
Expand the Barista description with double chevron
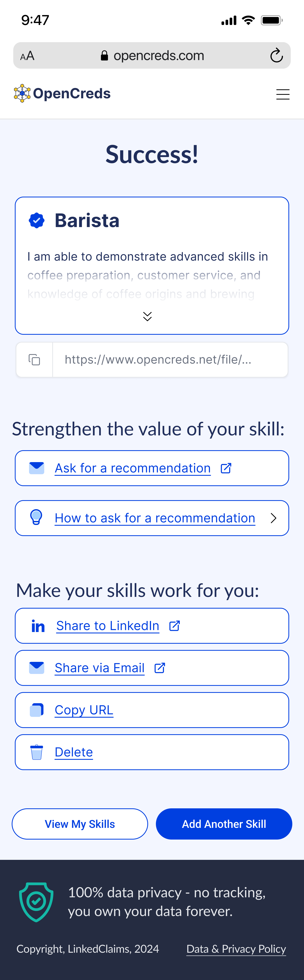tap(148, 316)
